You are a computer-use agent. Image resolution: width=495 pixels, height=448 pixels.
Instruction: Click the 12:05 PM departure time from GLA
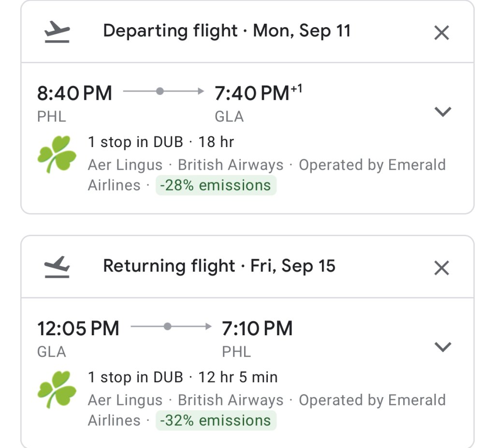point(78,329)
